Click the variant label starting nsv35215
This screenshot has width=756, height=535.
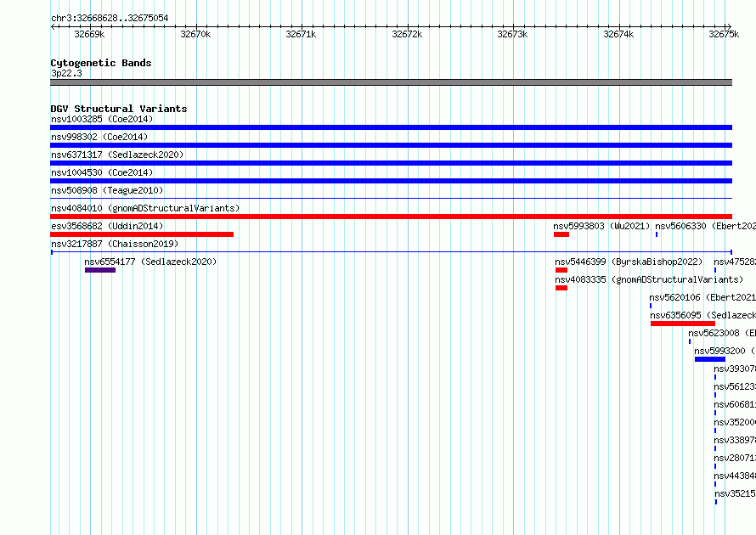(736, 493)
